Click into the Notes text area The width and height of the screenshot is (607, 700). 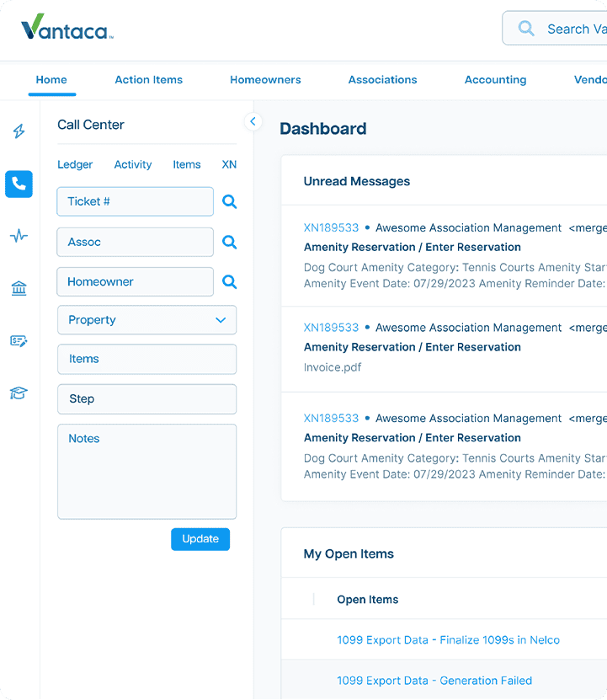(146, 472)
